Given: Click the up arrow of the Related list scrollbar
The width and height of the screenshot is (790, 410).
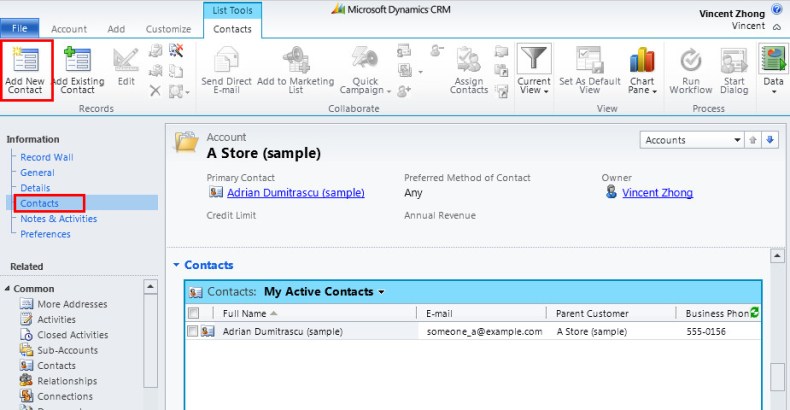Looking at the screenshot, I should (x=150, y=287).
